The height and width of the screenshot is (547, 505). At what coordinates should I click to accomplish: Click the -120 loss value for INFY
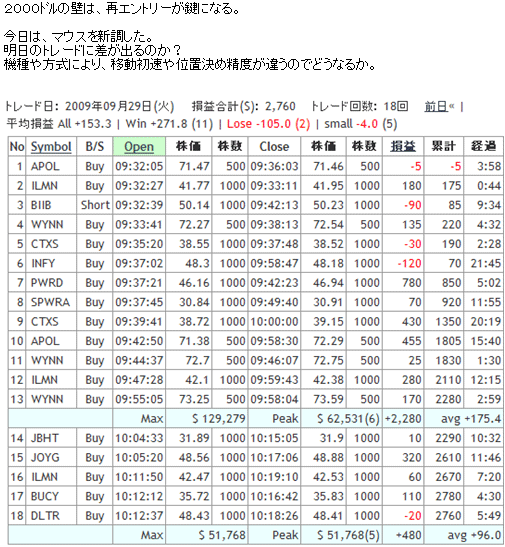coord(409,263)
